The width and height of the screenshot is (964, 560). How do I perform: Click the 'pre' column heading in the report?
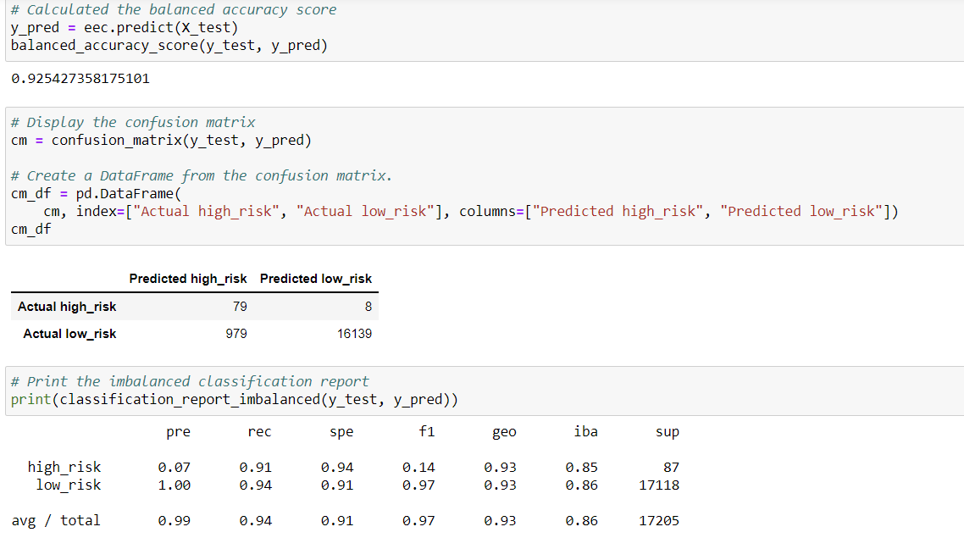tap(178, 432)
